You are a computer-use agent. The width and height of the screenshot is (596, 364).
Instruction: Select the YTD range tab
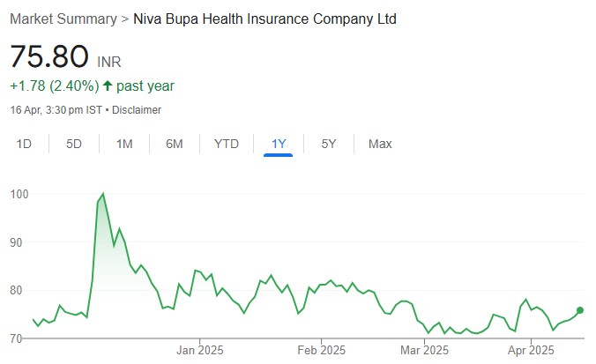tap(227, 144)
